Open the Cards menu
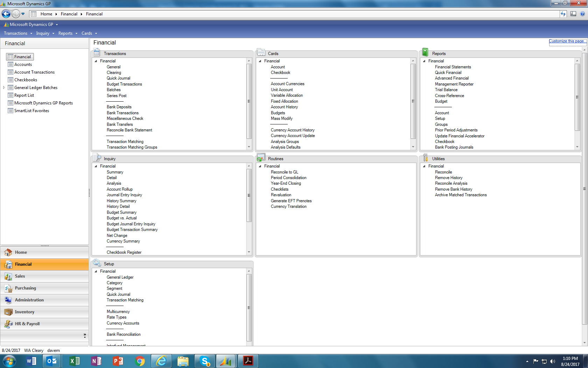The width and height of the screenshot is (588, 368). 89,33
